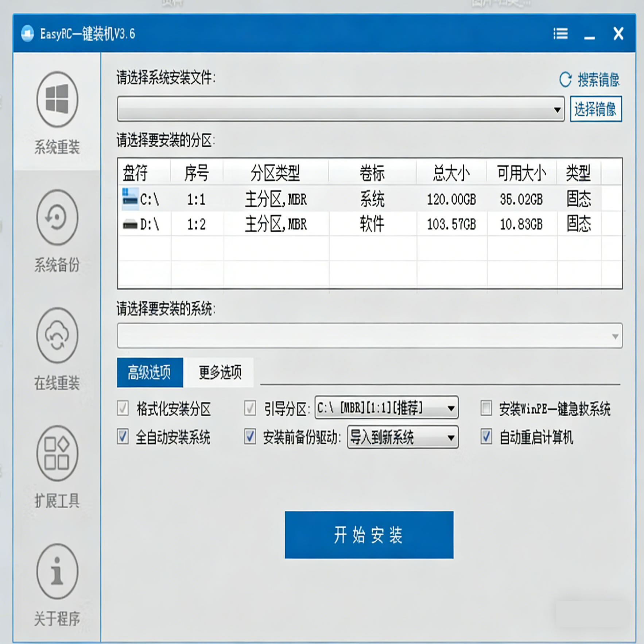This screenshot has height=644, width=644.
Task: Open the 系统备份 backup icon
Action: (x=57, y=217)
